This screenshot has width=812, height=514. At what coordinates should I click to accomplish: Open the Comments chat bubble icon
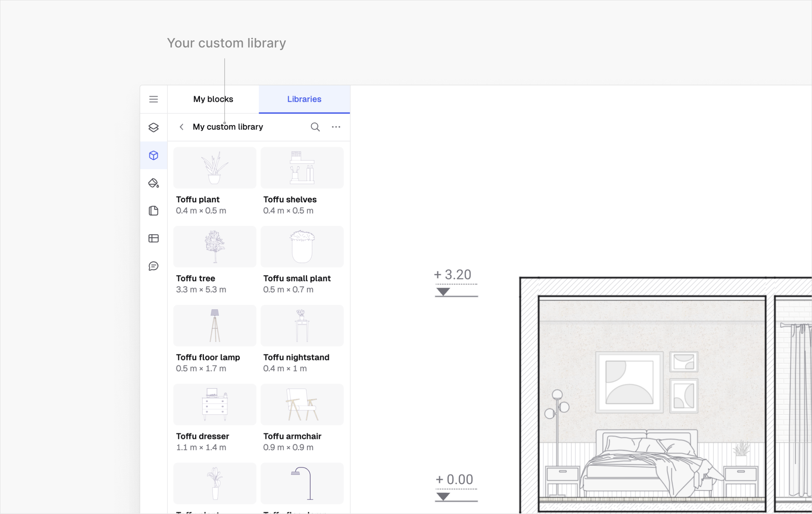point(153,266)
